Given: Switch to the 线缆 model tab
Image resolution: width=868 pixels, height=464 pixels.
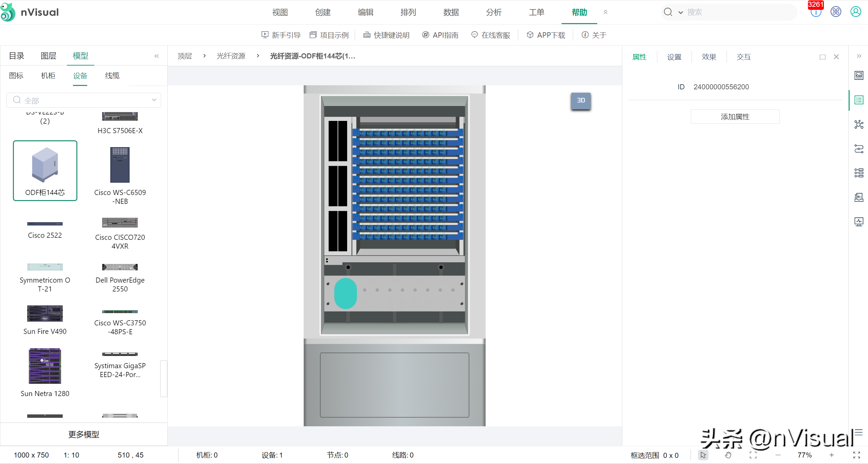Looking at the screenshot, I should pyautogui.click(x=112, y=75).
